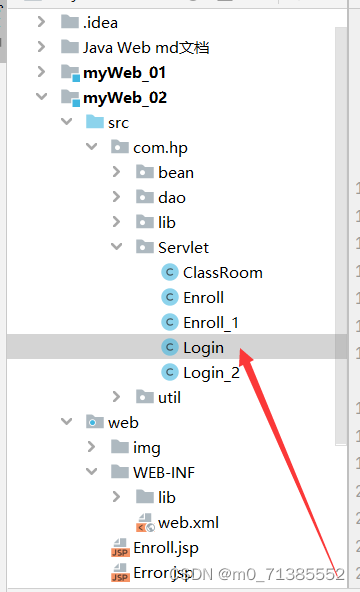
Task: Collapse the WEB-INF folder
Action: click(92, 472)
